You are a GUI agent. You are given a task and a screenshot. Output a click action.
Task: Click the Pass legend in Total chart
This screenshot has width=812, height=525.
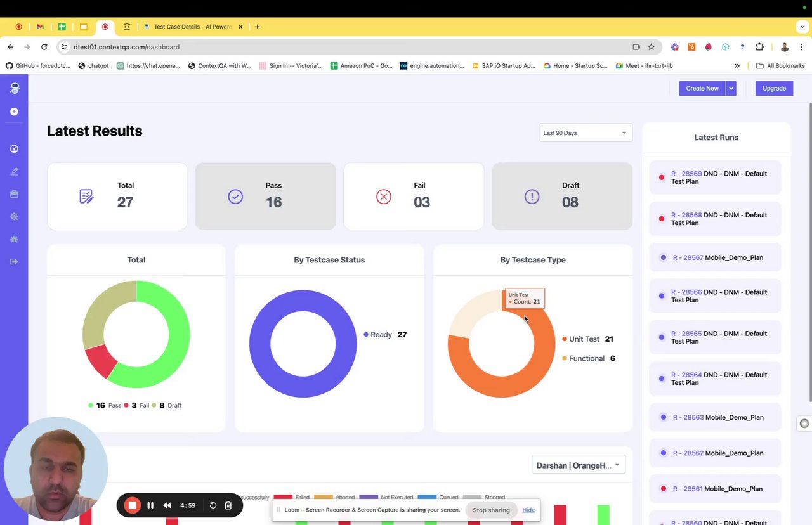pyautogui.click(x=105, y=405)
